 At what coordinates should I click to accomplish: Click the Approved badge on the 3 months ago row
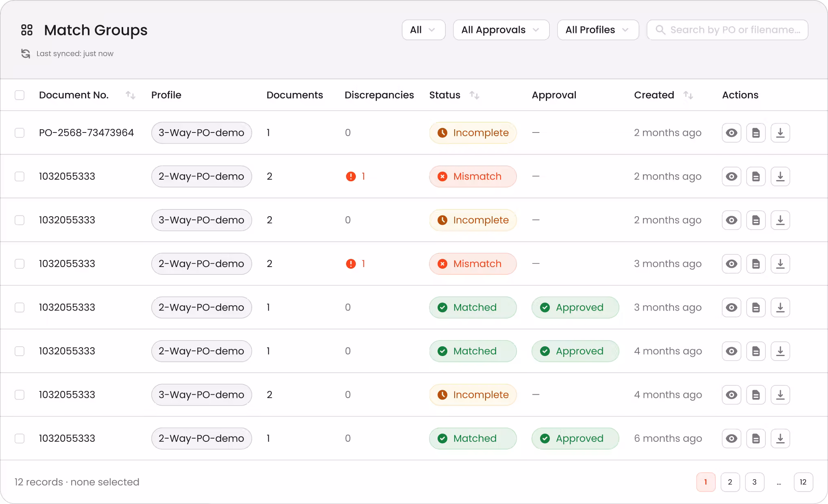point(575,307)
